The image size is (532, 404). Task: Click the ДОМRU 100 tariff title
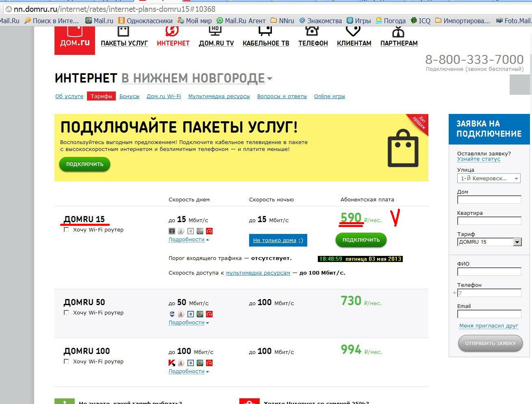[87, 351]
